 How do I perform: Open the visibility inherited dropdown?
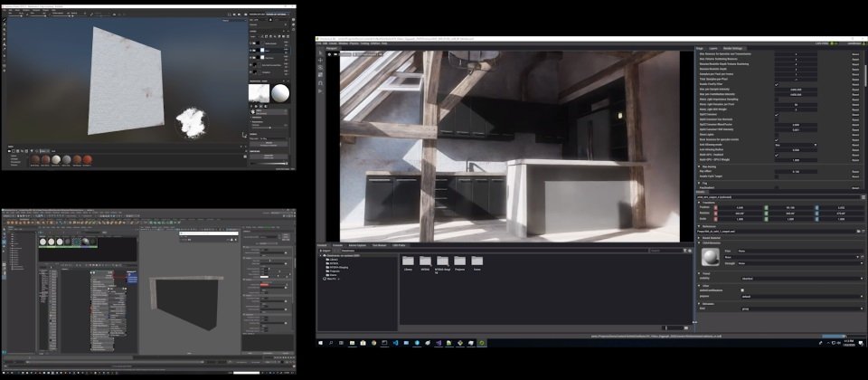(x=802, y=279)
